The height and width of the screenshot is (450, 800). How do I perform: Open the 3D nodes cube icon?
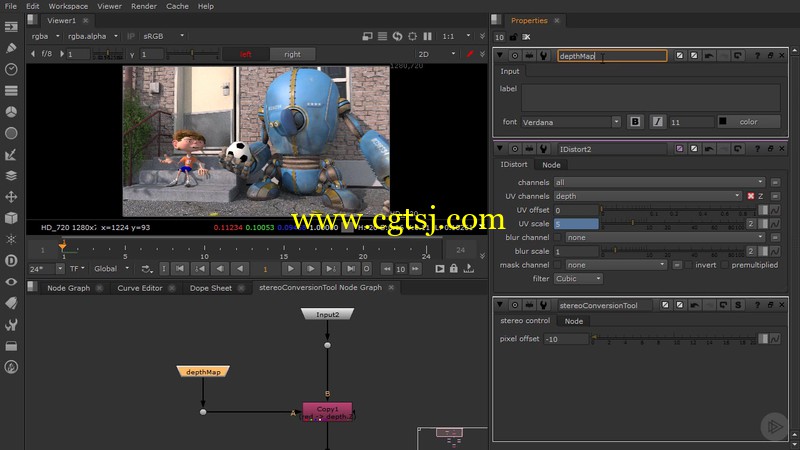(11, 218)
